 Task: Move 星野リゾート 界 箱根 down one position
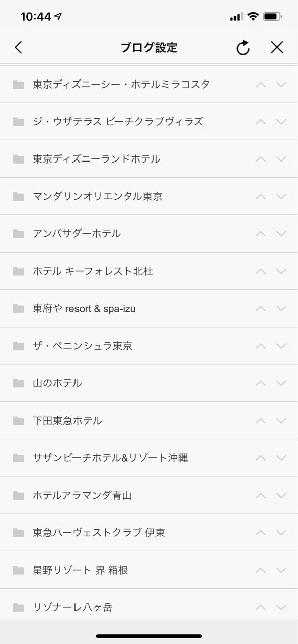click(281, 570)
